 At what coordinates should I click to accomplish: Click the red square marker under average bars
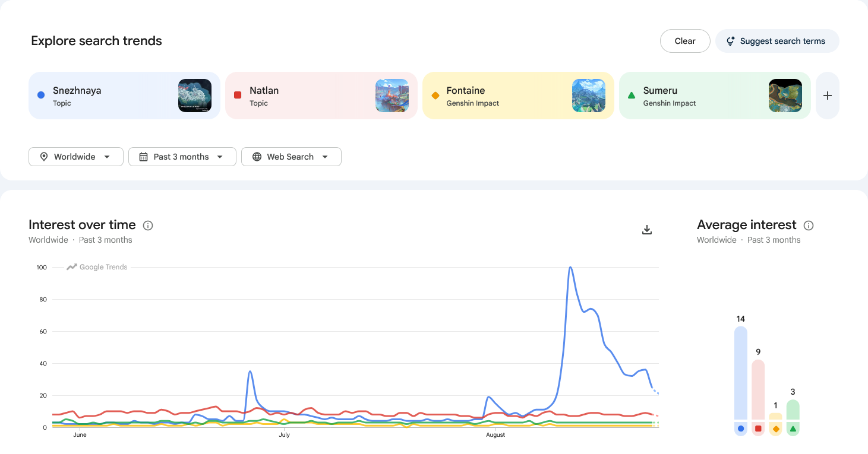coord(758,428)
